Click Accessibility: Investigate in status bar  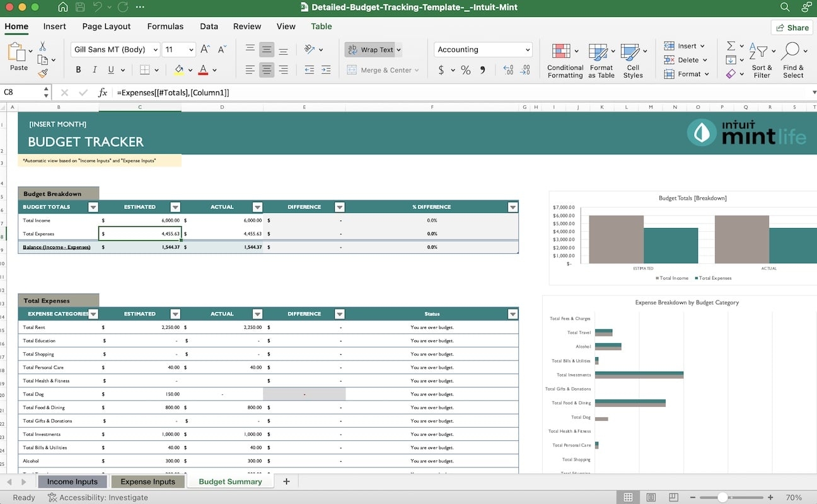pos(98,497)
